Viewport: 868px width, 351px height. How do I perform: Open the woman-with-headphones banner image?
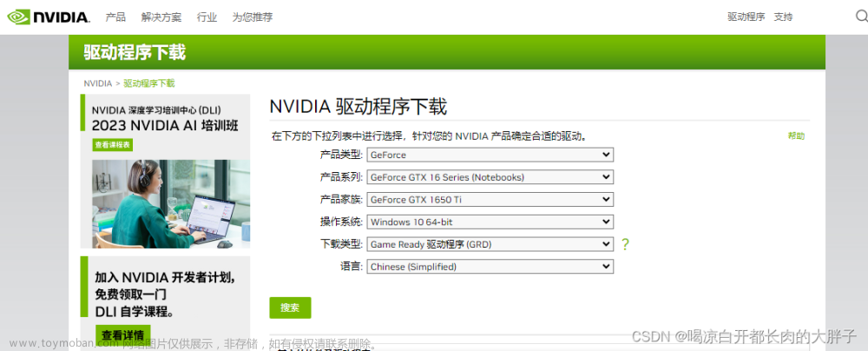[x=171, y=204]
